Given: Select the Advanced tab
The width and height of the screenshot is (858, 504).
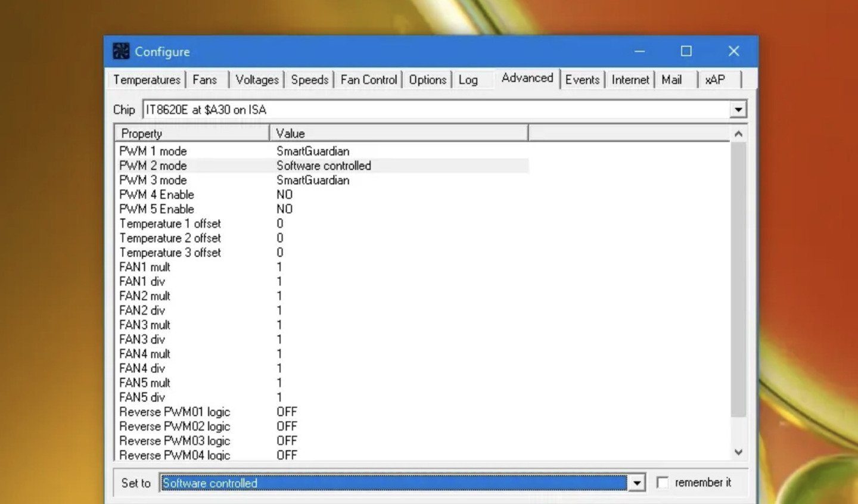Looking at the screenshot, I should (x=527, y=78).
